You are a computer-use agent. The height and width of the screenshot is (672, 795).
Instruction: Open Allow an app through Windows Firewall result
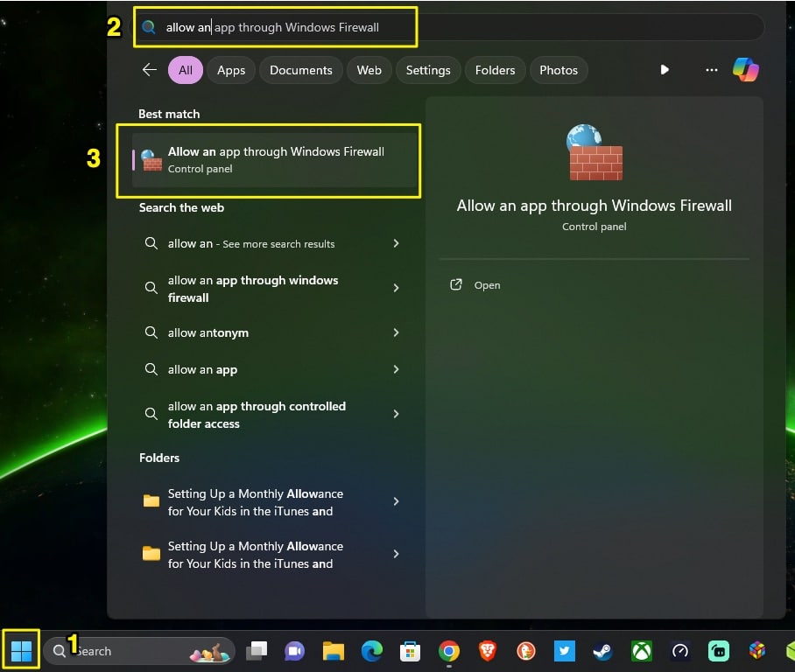point(274,159)
